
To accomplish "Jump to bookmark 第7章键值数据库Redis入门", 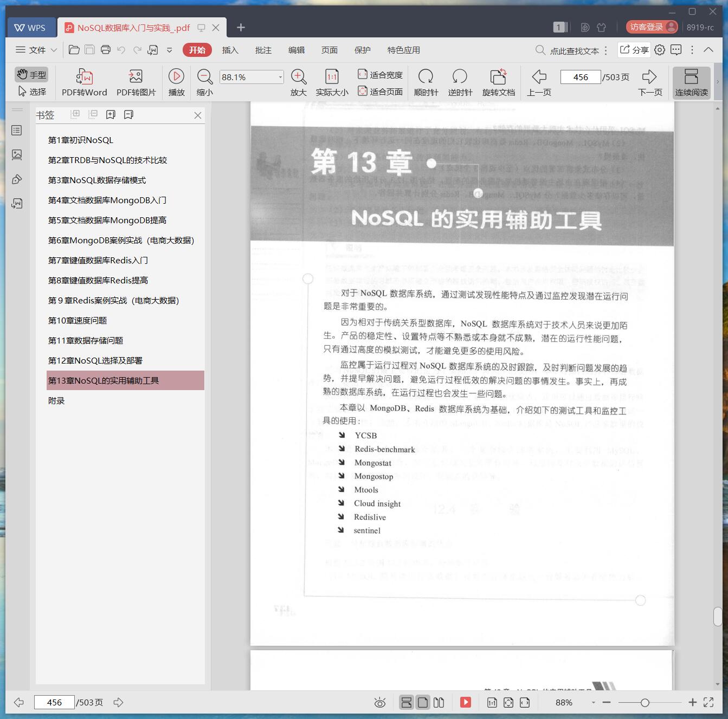I will coord(98,260).
